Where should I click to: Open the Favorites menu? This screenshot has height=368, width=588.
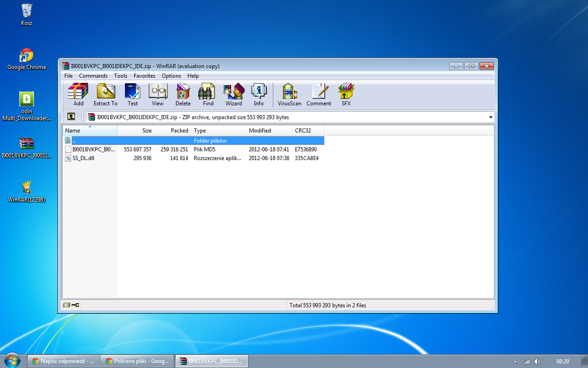[x=144, y=76]
